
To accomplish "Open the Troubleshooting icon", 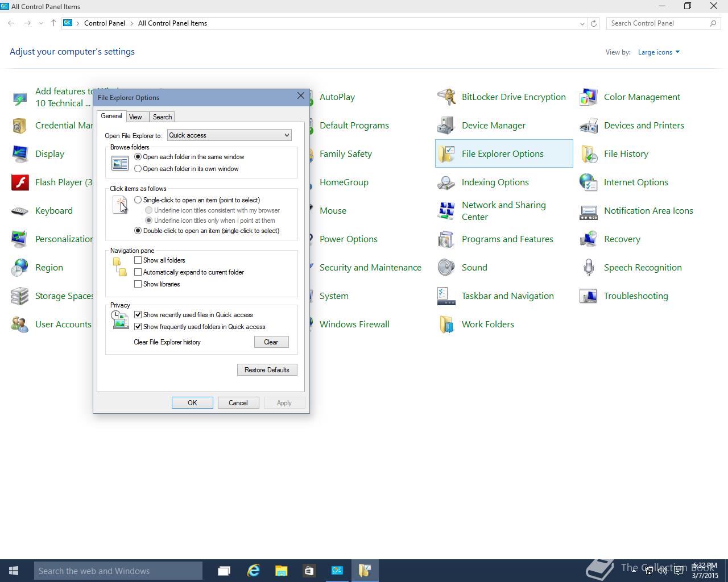I will tap(589, 296).
